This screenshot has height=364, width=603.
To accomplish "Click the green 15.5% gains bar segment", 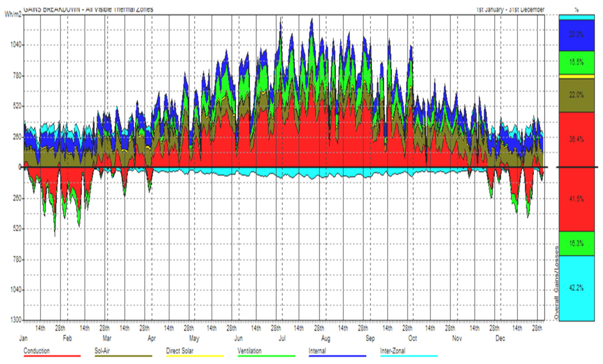I will 577,62.
